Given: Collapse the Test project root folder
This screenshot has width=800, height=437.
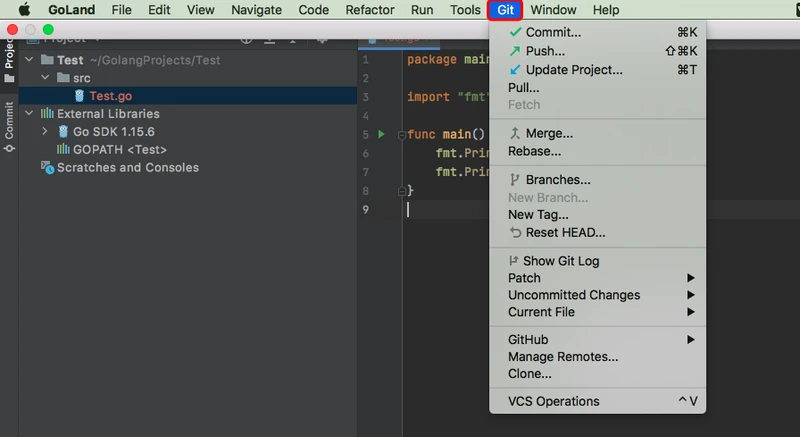Looking at the screenshot, I should point(29,60).
